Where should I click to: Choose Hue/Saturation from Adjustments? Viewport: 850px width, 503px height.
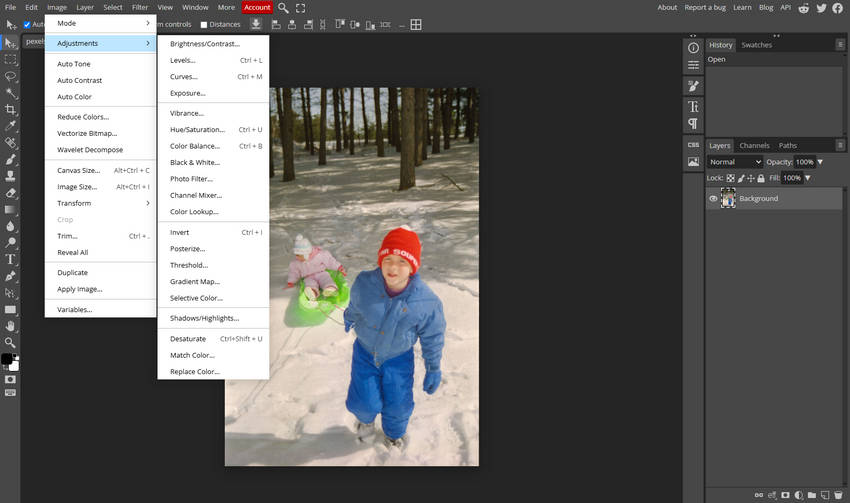214,130
